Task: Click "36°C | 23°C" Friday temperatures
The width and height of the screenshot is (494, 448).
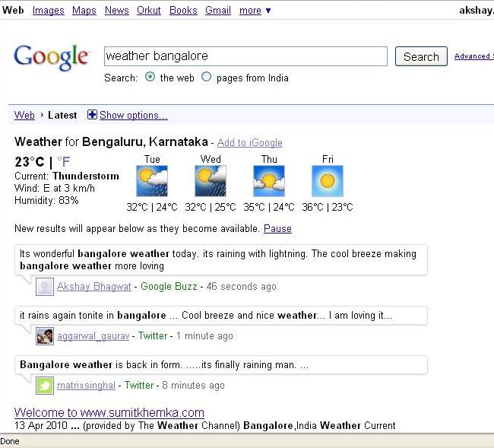Action: (x=328, y=208)
